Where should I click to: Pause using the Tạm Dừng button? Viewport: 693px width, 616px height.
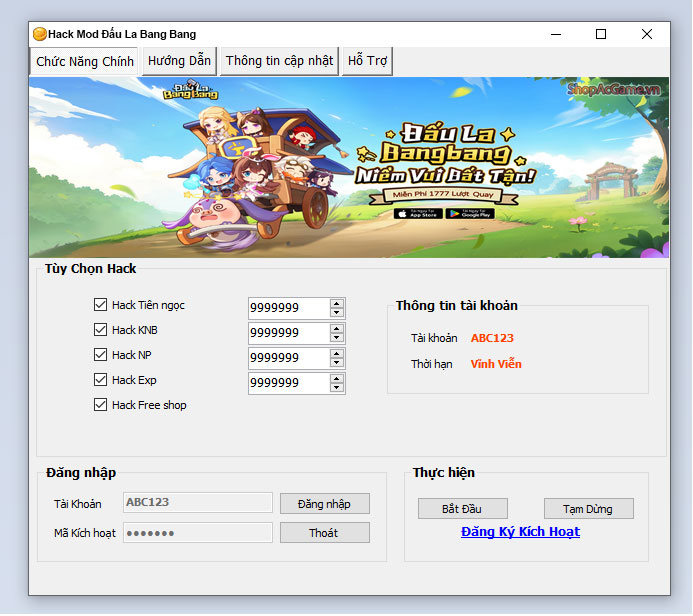(589, 509)
